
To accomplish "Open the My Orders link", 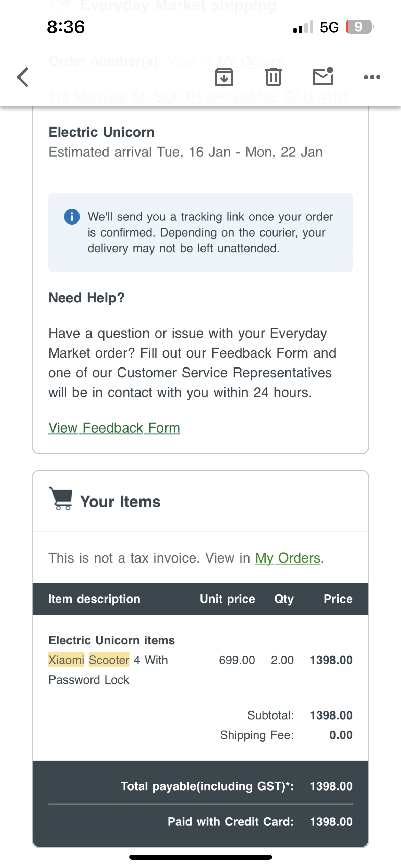I will 288,558.
